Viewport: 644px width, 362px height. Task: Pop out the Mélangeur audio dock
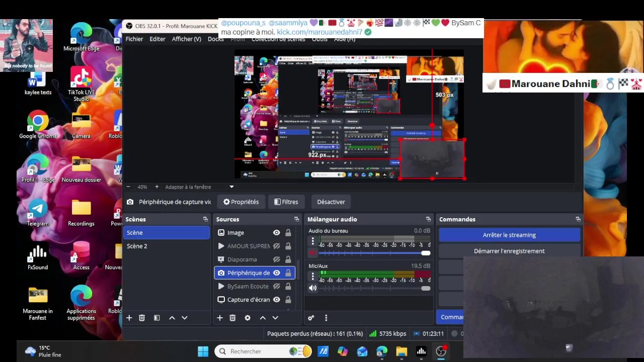click(x=428, y=219)
